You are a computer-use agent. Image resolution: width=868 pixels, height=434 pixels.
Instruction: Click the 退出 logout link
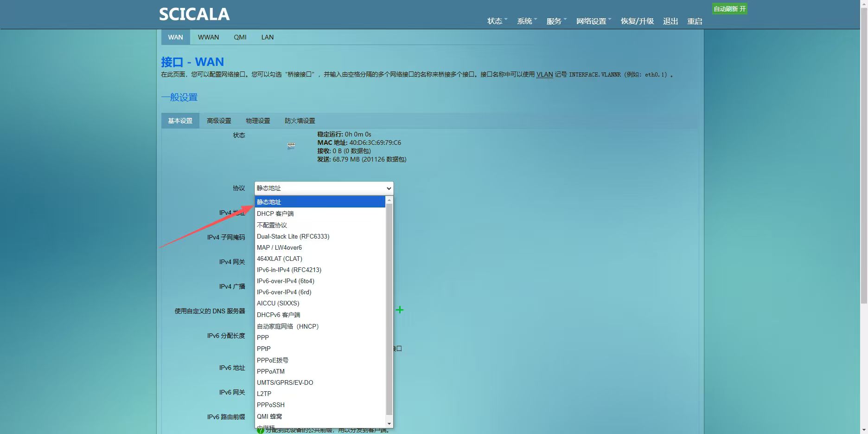click(x=670, y=21)
